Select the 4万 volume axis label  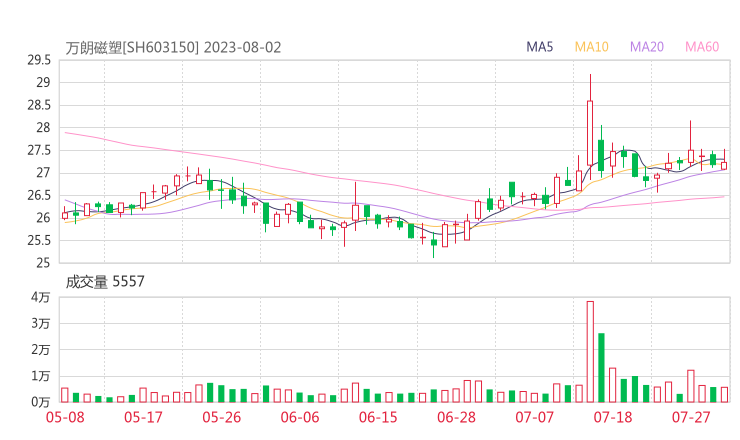click(x=41, y=297)
